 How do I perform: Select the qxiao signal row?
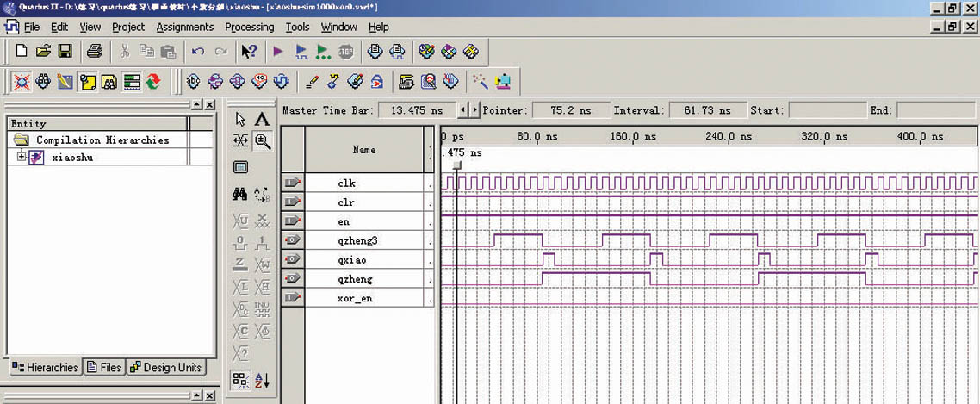[357, 260]
